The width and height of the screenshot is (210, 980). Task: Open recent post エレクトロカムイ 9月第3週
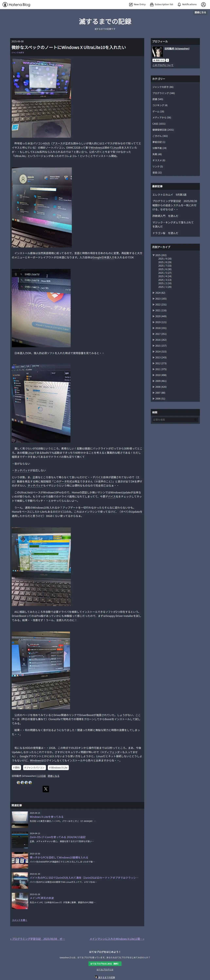click(x=169, y=195)
